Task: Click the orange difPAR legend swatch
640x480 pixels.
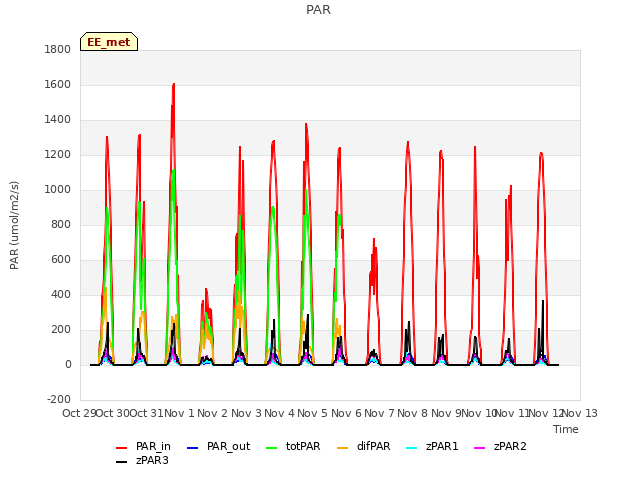Action: (342, 448)
